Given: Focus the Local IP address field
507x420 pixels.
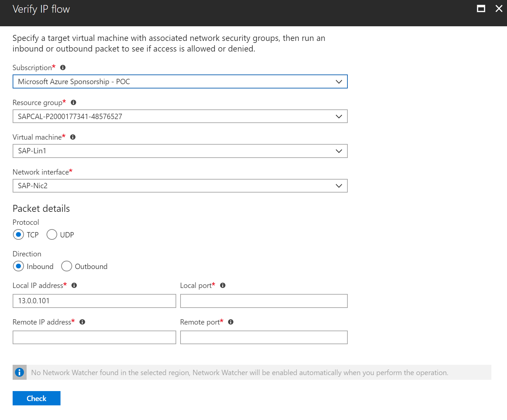Looking at the screenshot, I should (94, 301).
